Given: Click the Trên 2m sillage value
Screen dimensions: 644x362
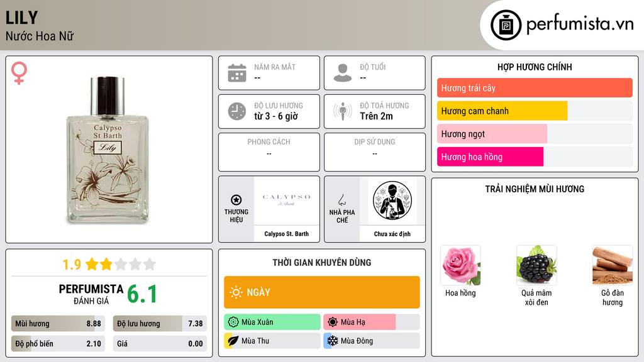Looking at the screenshot, I should click(x=376, y=116).
